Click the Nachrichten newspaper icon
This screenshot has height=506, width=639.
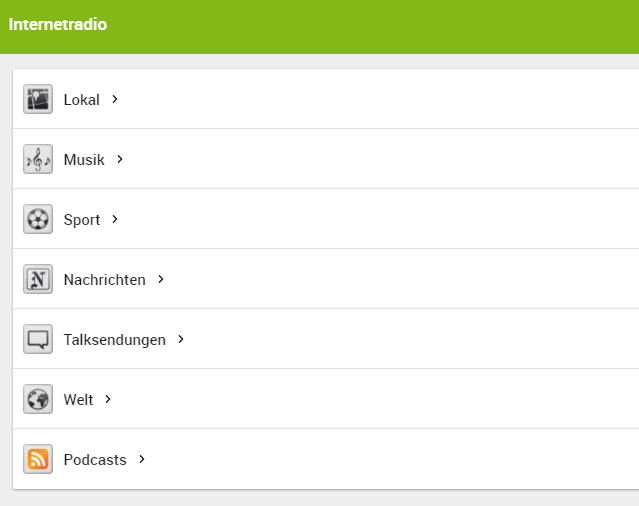[x=38, y=279]
